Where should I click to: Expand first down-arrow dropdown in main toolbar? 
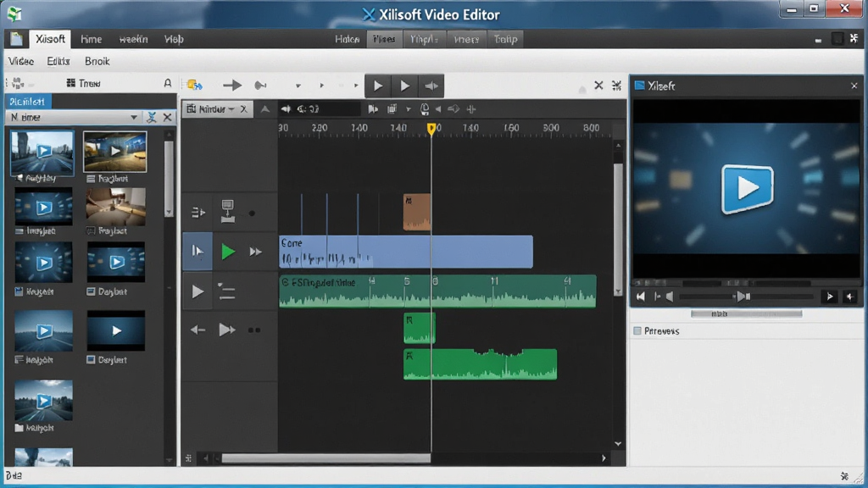[x=298, y=86]
